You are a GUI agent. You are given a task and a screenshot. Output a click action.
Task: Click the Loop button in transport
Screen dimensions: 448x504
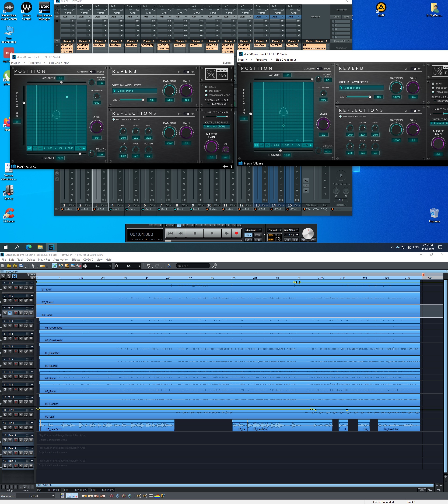258,240
